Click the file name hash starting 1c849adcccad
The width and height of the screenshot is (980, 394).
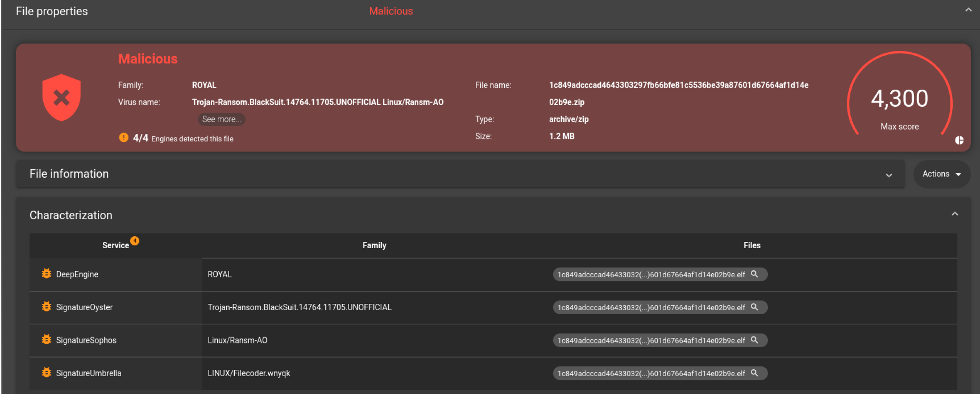coord(679,85)
